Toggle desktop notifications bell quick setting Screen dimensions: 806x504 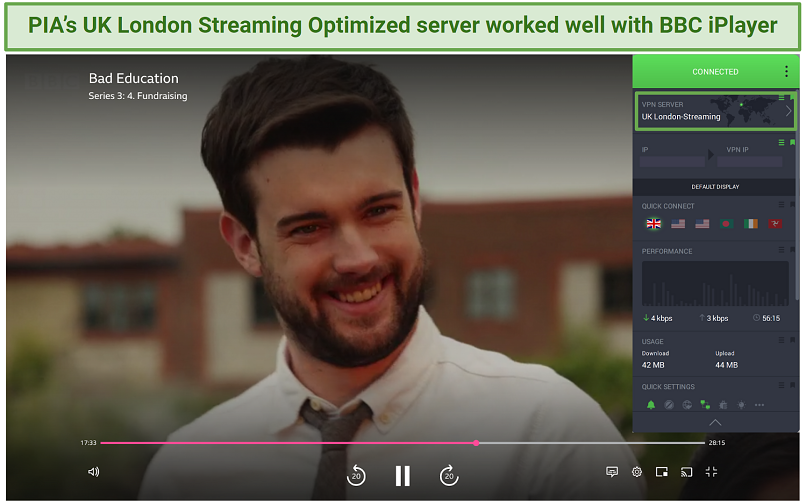tap(651, 405)
